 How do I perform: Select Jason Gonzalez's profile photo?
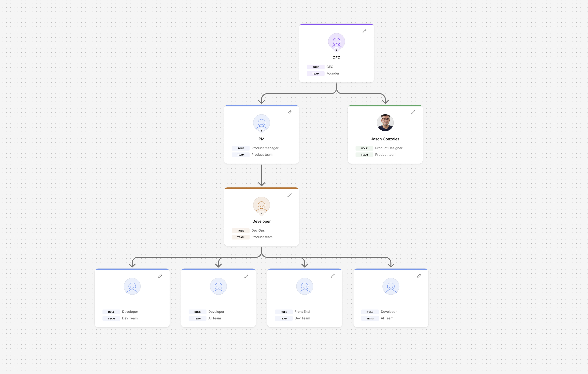pyautogui.click(x=385, y=123)
